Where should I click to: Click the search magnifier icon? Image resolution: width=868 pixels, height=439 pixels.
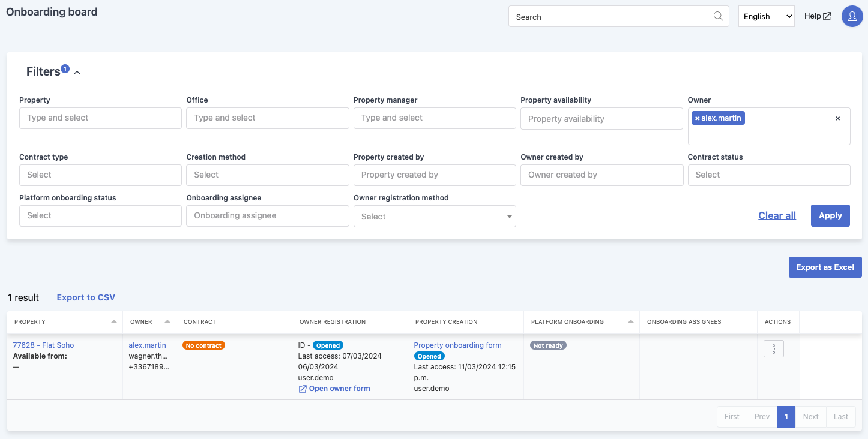718,16
